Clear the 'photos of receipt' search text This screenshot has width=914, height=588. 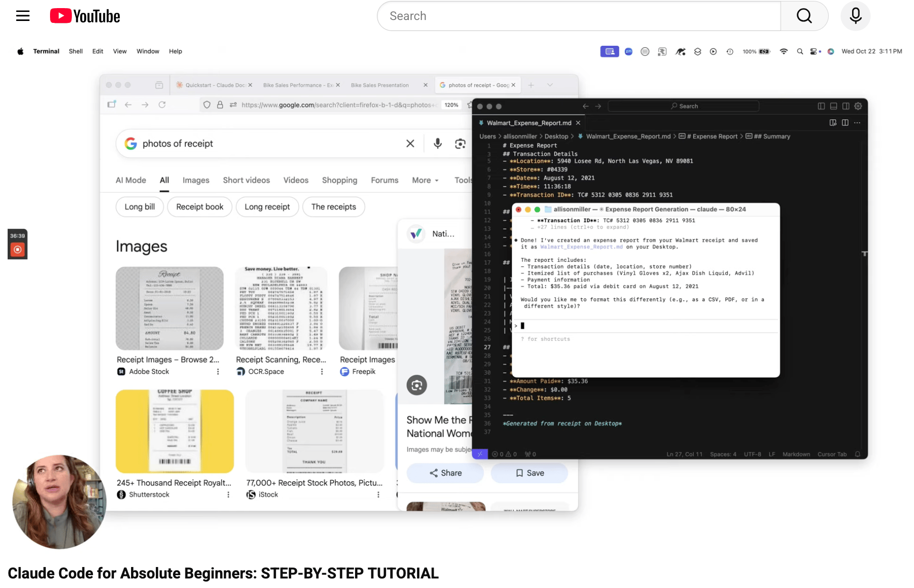[x=410, y=143]
